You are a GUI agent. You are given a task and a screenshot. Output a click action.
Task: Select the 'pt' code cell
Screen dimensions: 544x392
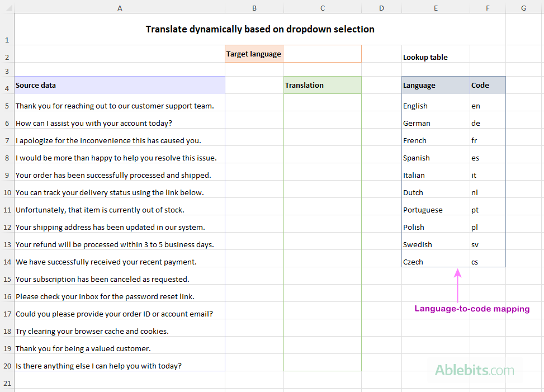click(488, 207)
